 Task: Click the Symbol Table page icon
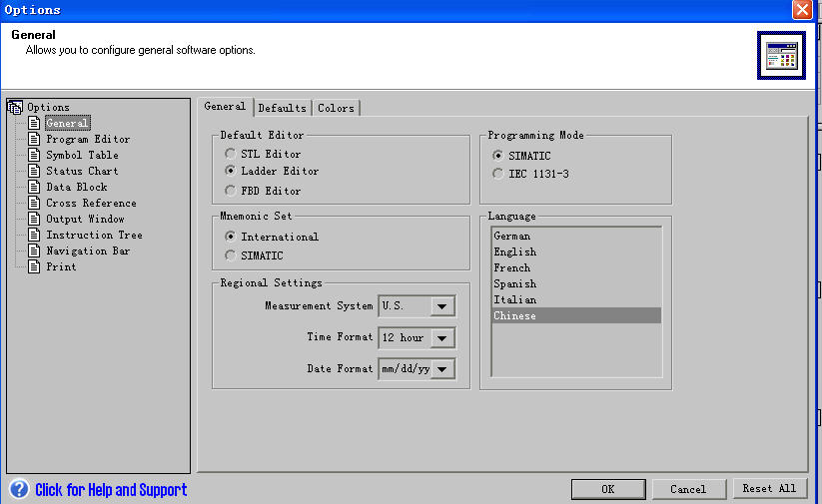click(x=34, y=155)
